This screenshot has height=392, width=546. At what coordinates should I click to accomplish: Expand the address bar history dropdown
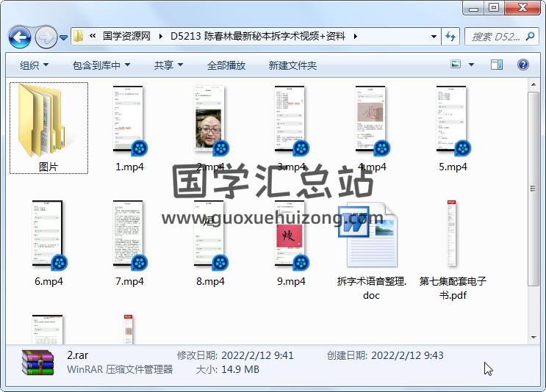[x=434, y=36]
